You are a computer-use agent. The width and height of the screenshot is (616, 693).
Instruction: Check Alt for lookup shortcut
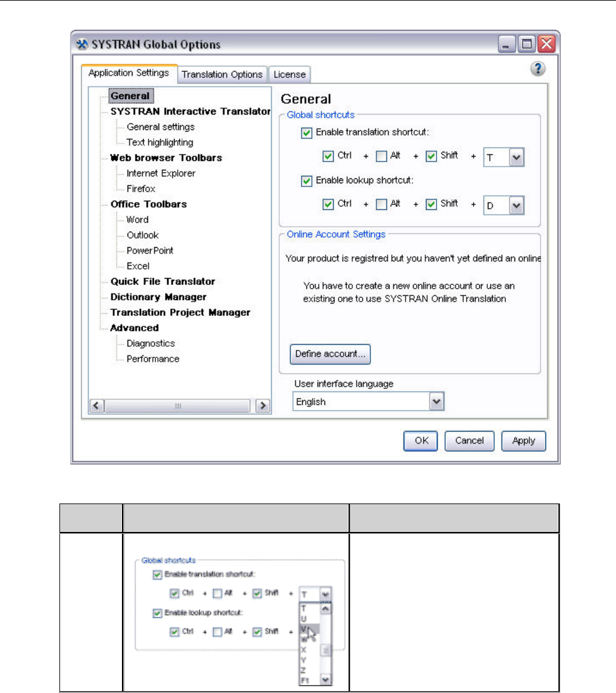click(x=381, y=204)
